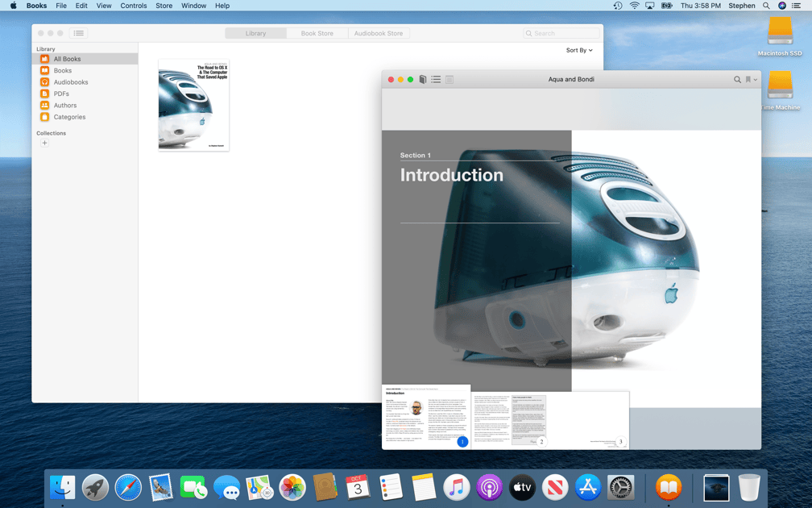Open the Wi-Fi status menu
The height and width of the screenshot is (508, 812).
coord(635,6)
